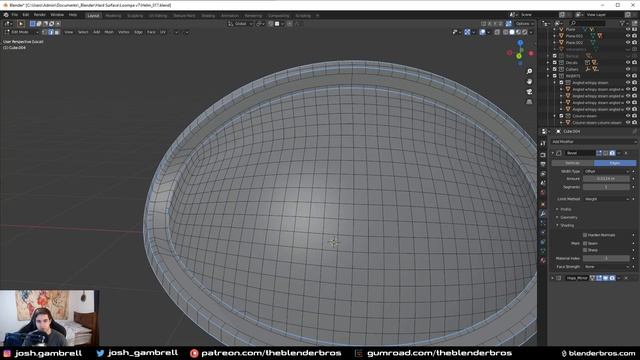Open Output properties tab
Screen dimensions: 640x360
543,164
